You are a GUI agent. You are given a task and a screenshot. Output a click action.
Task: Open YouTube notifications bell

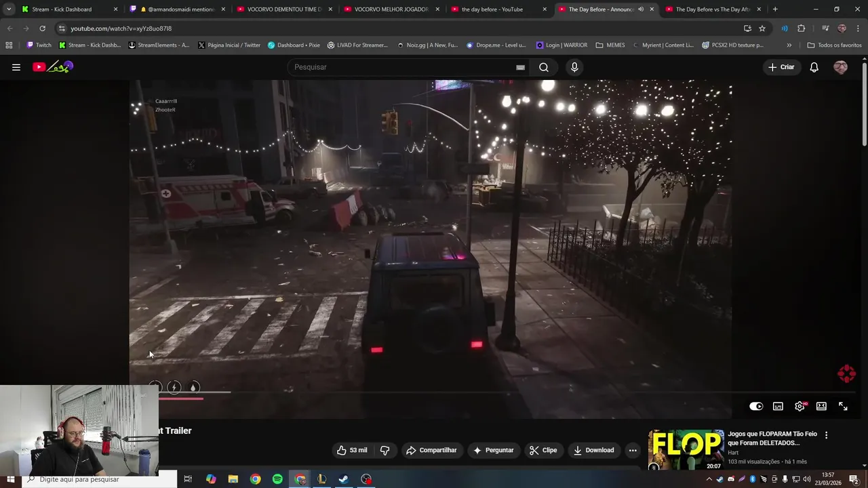(814, 67)
